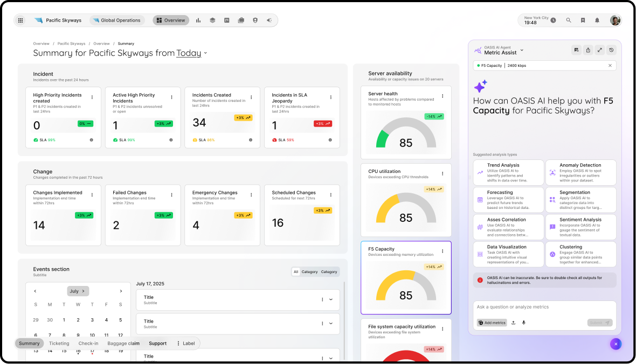Open options menu for F5 Capacity card
This screenshot has height=364, width=636.
click(x=443, y=251)
